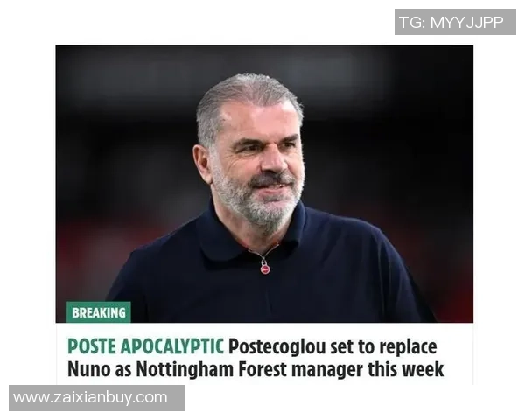Click the 'TG:' prefix in the top watermark

tap(412, 23)
